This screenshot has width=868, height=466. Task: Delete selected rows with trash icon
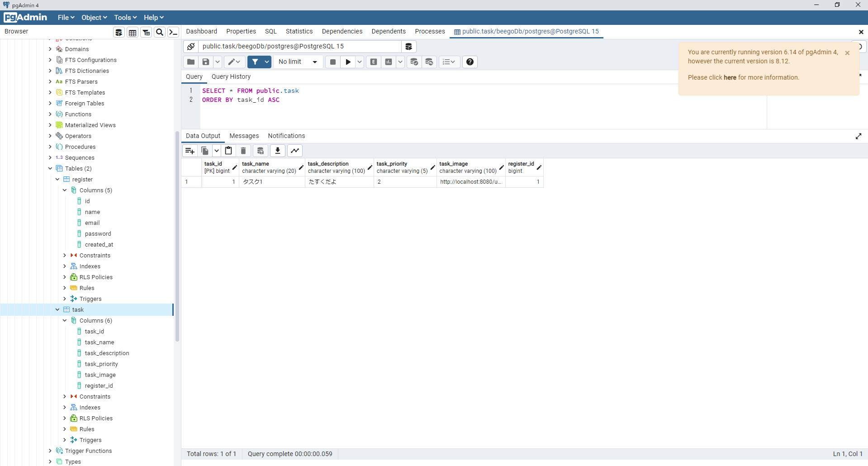tap(243, 151)
